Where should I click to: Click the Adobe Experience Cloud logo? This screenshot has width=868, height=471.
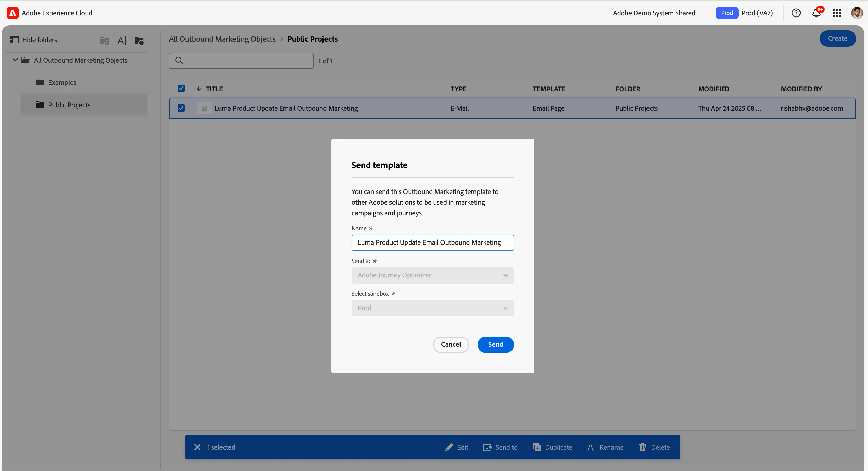[x=12, y=13]
